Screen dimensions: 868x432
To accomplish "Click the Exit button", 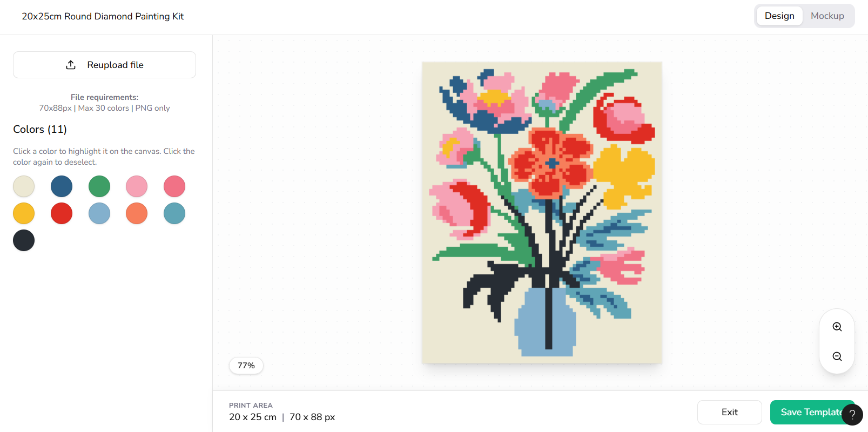I will coord(730,412).
